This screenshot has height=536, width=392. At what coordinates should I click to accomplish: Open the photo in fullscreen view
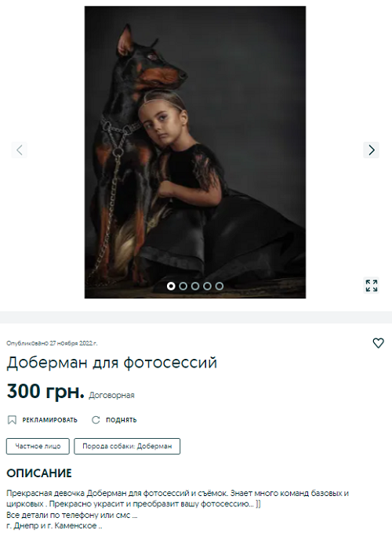point(372,286)
